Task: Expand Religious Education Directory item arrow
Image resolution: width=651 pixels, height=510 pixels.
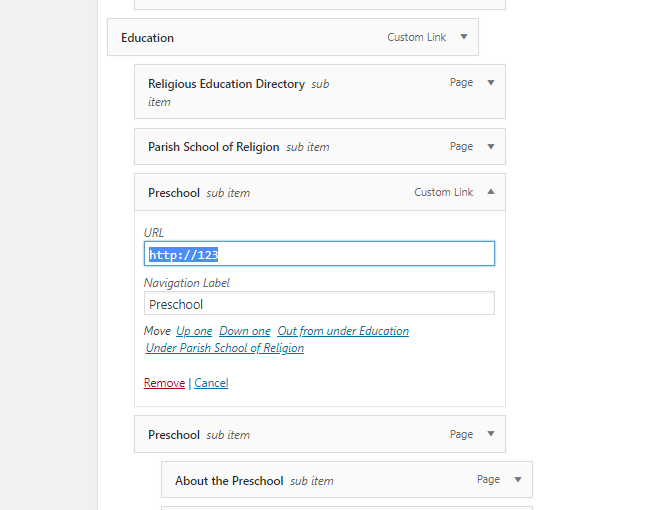Action: (490, 83)
